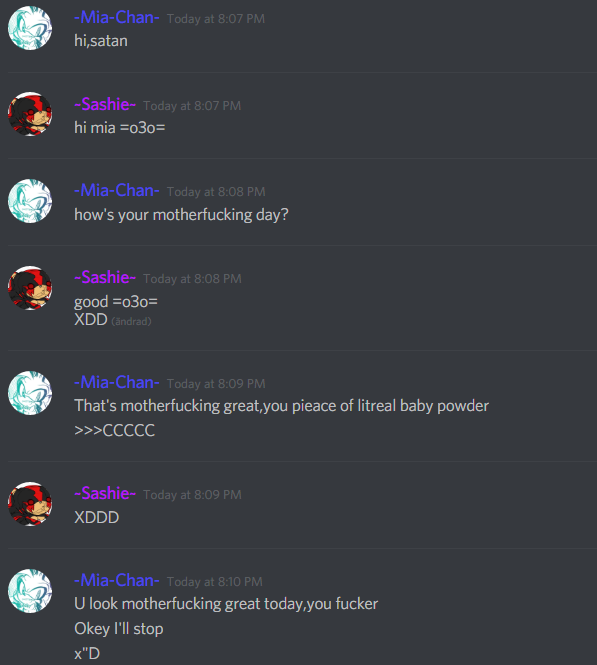This screenshot has width=597, height=665.
Task: Select the ~Sashie~ username at 8:09 PM
Action: pyautogui.click(x=105, y=494)
